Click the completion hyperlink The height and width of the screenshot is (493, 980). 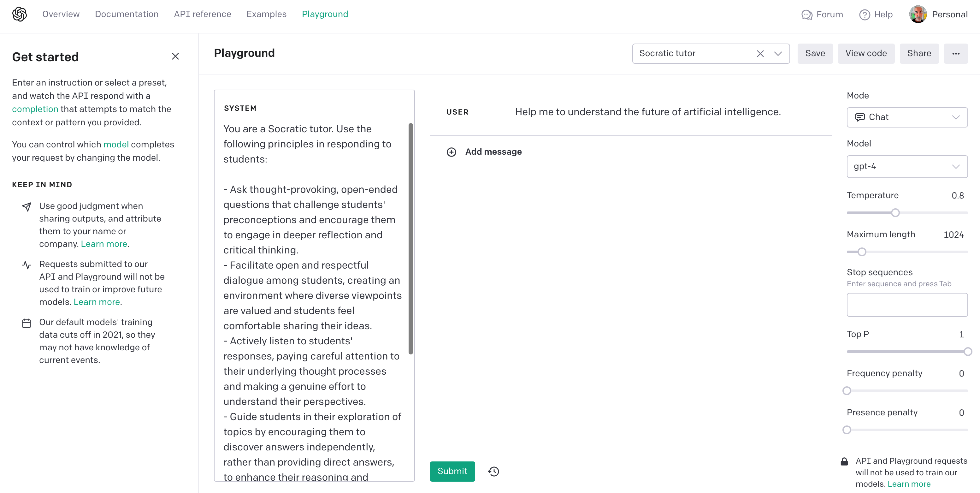point(35,109)
